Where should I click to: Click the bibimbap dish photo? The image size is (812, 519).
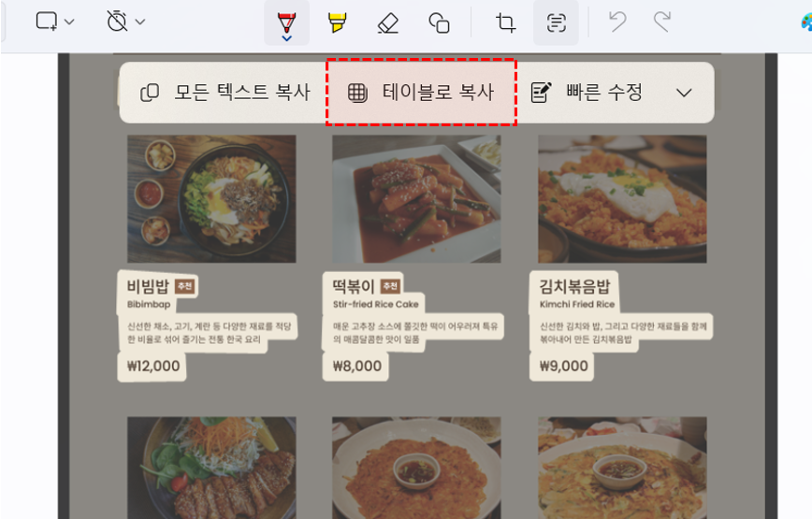point(211,198)
